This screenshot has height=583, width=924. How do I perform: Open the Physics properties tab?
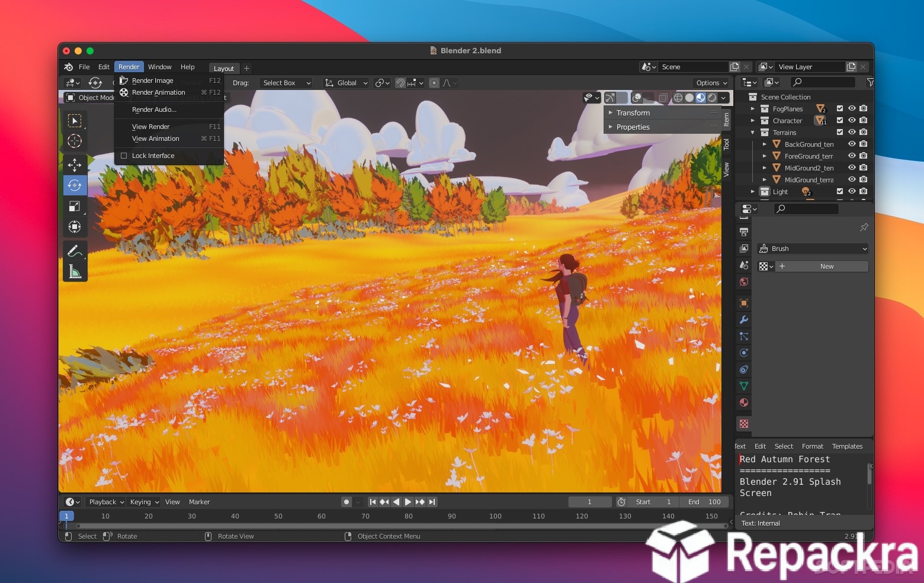pyautogui.click(x=744, y=353)
